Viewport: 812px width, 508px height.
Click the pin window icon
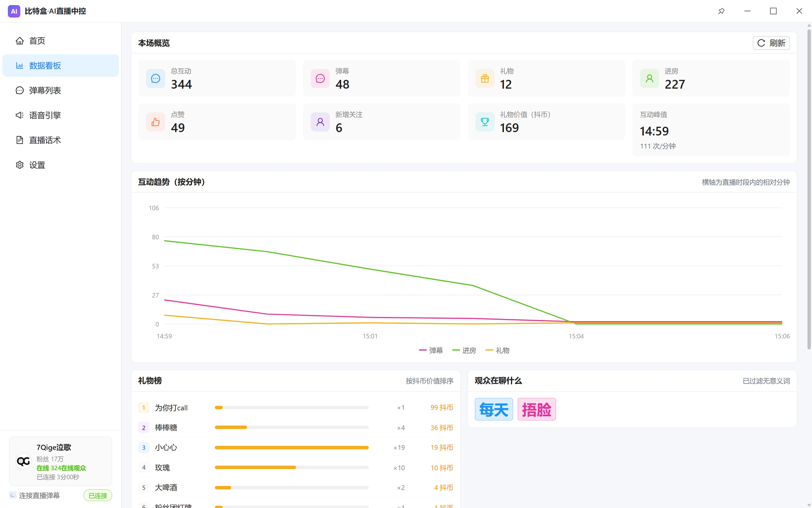(x=721, y=11)
